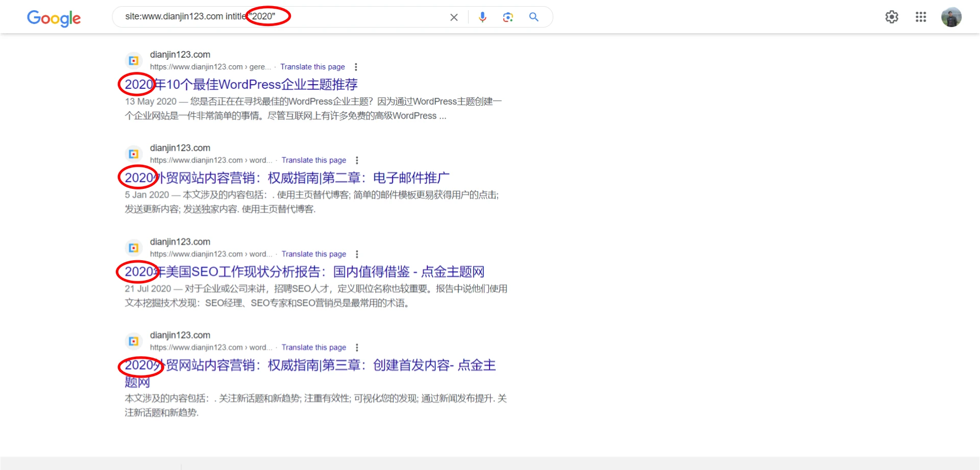Click favicon of the 第二章 电子邮件推广 result
Image resolution: width=980 pixels, height=470 pixels.
[x=134, y=154]
